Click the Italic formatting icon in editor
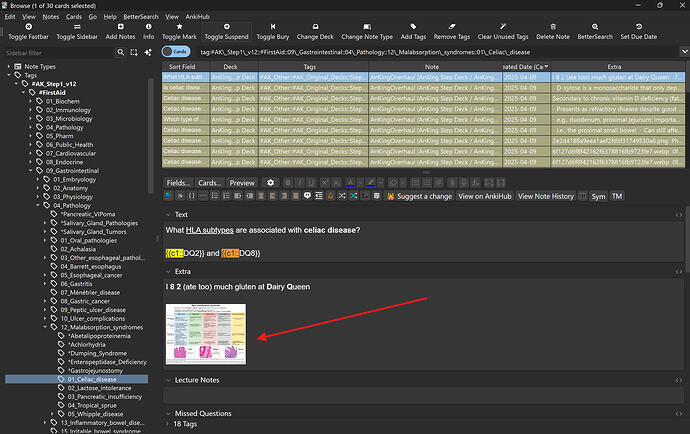Viewport: 690px width, 434px height. 301,183
